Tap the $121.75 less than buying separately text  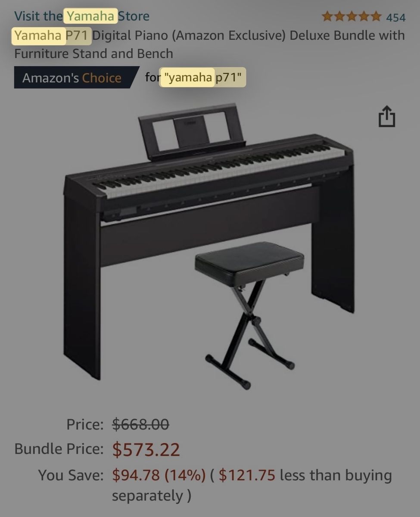pyautogui.click(x=252, y=486)
